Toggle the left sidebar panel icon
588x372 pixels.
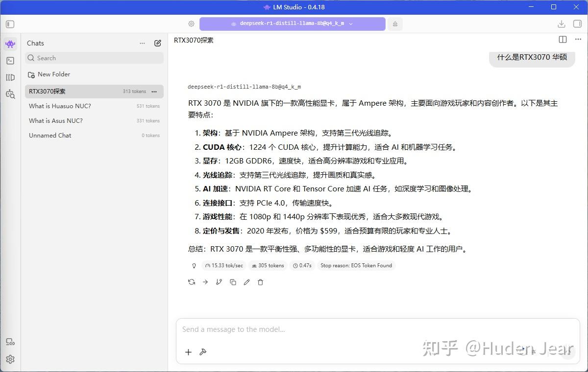click(x=10, y=24)
